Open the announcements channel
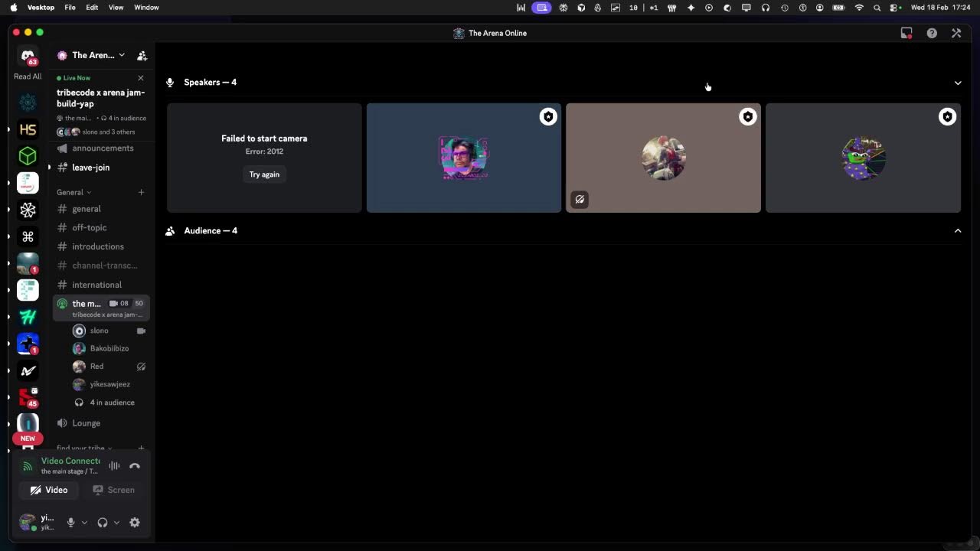The image size is (980, 551). pyautogui.click(x=101, y=148)
